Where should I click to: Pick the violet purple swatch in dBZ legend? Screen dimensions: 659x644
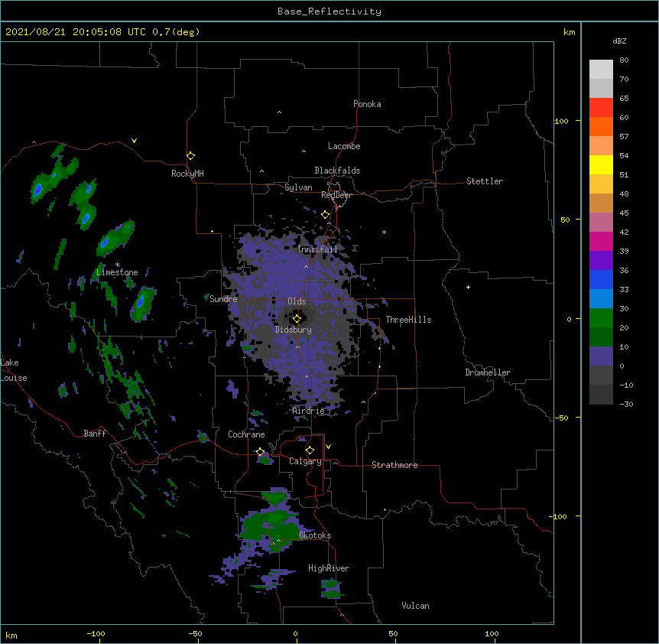(601, 261)
